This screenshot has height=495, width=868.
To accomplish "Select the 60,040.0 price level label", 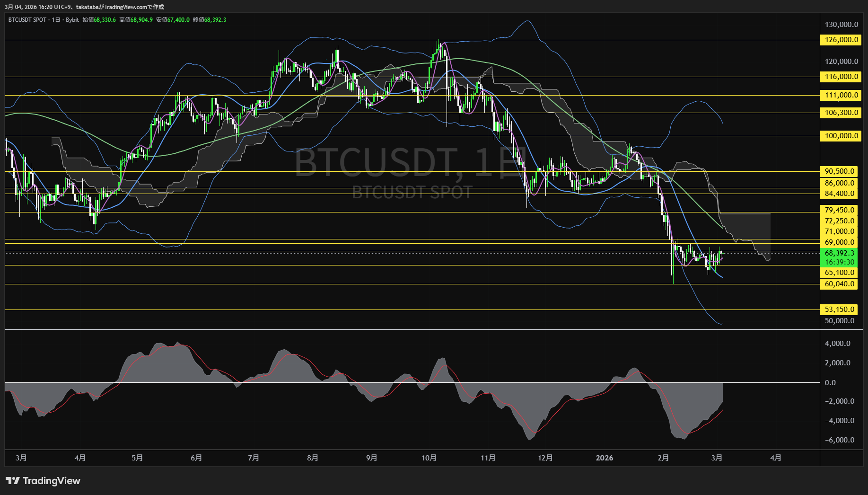I will (840, 284).
